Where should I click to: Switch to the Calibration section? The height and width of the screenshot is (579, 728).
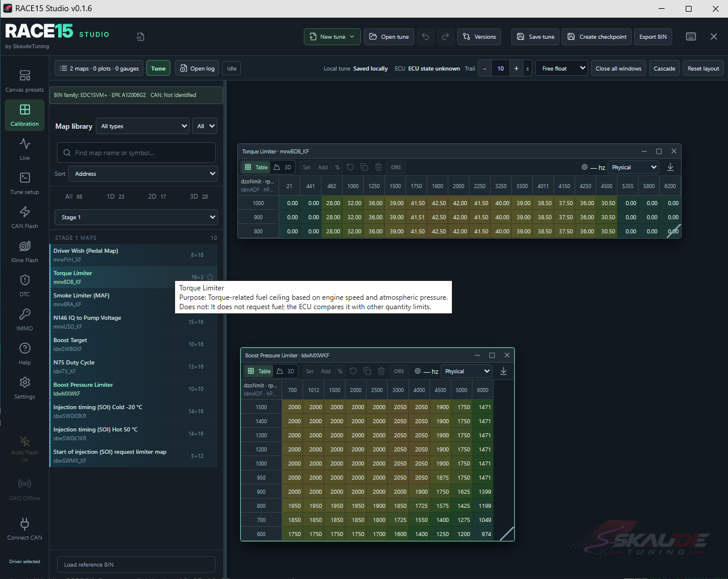click(x=25, y=115)
